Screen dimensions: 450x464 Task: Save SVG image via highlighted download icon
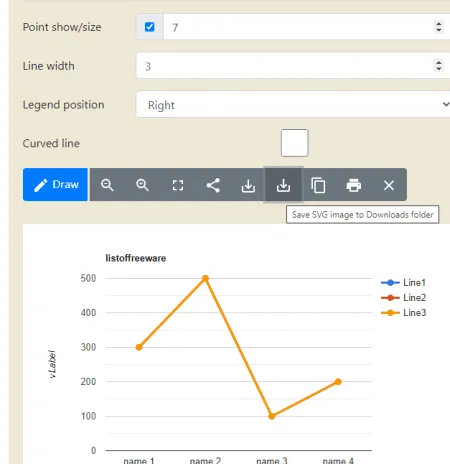[283, 185]
